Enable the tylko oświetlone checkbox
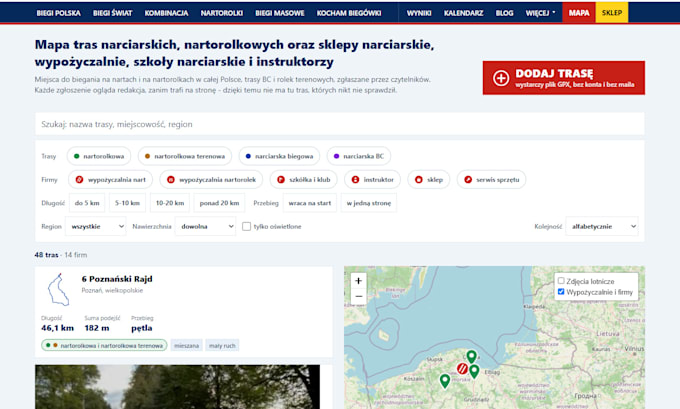Image resolution: width=680 pixels, height=409 pixels. (246, 226)
